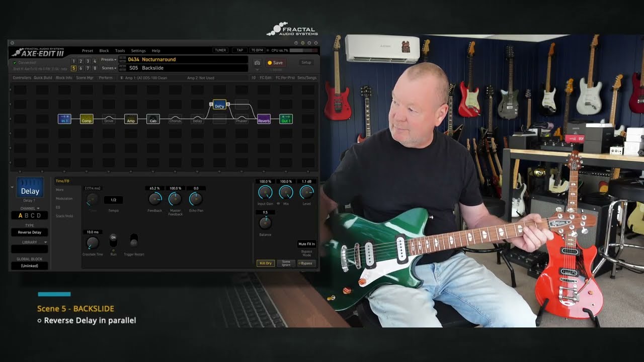Switch Delay to channel A
Viewport: 644px width, 362px height.
click(21, 216)
